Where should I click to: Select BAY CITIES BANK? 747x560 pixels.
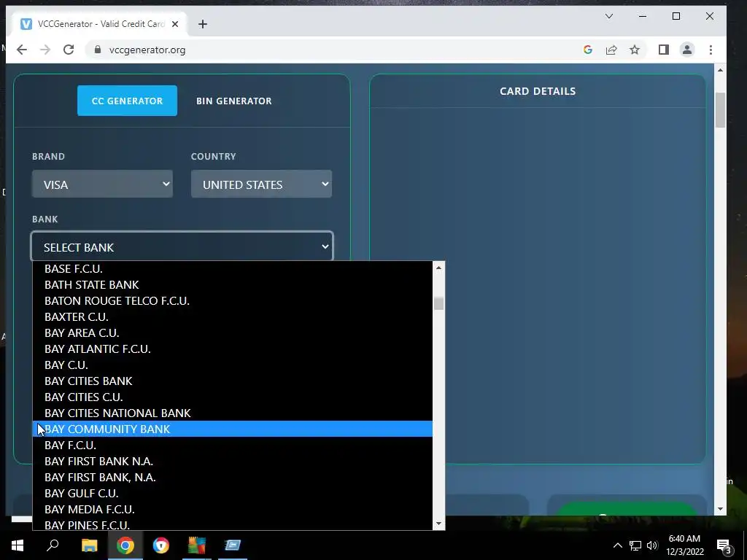(233, 381)
